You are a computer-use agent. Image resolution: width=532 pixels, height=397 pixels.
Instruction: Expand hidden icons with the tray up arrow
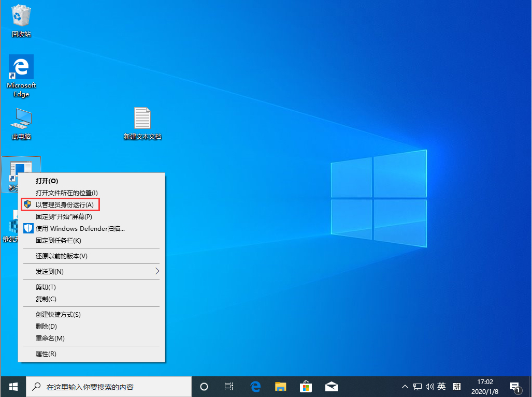405,386
